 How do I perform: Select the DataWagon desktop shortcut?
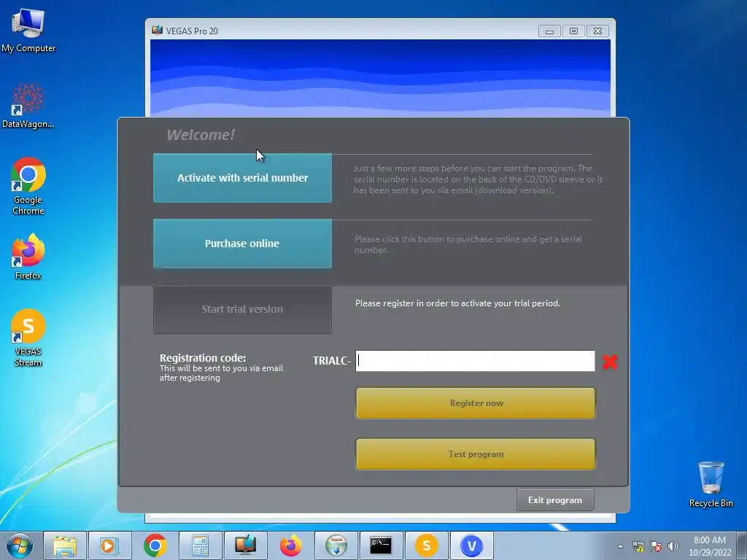click(28, 106)
